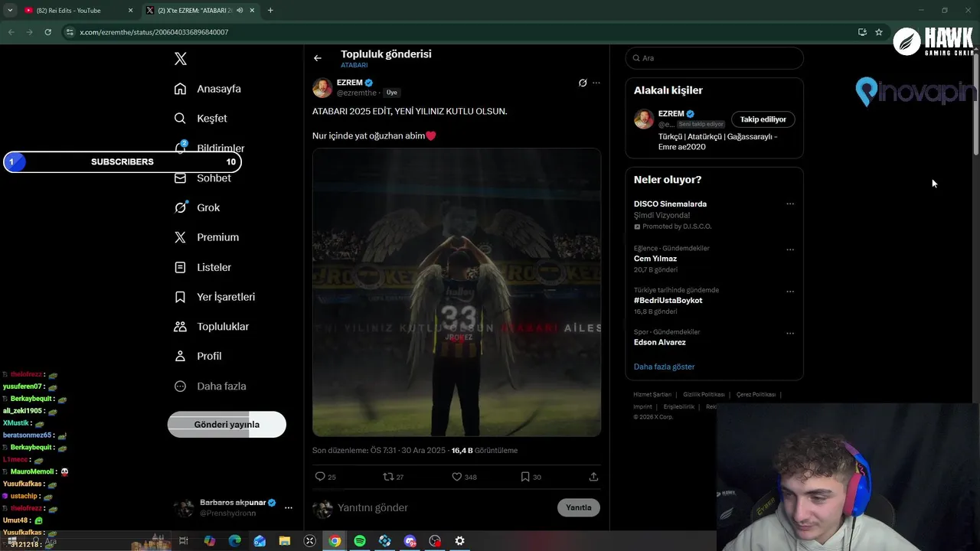Screen dimensions: 980x551
Task: Open more options for #BedriUstaBoykot
Action: (x=790, y=292)
